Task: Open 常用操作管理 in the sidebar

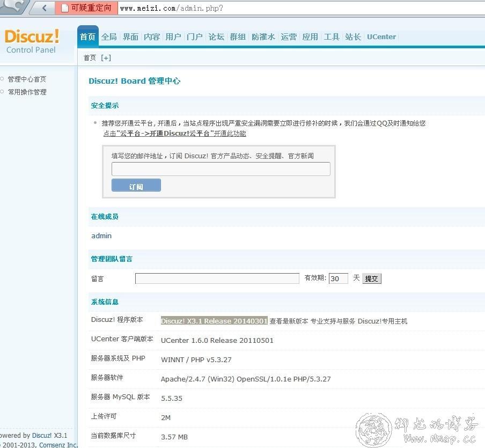Action: coord(27,92)
